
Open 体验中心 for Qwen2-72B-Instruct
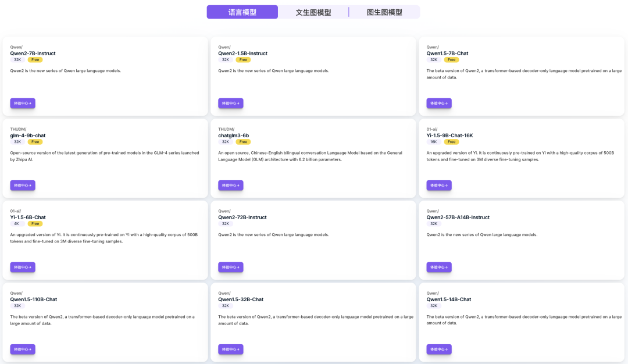click(231, 267)
